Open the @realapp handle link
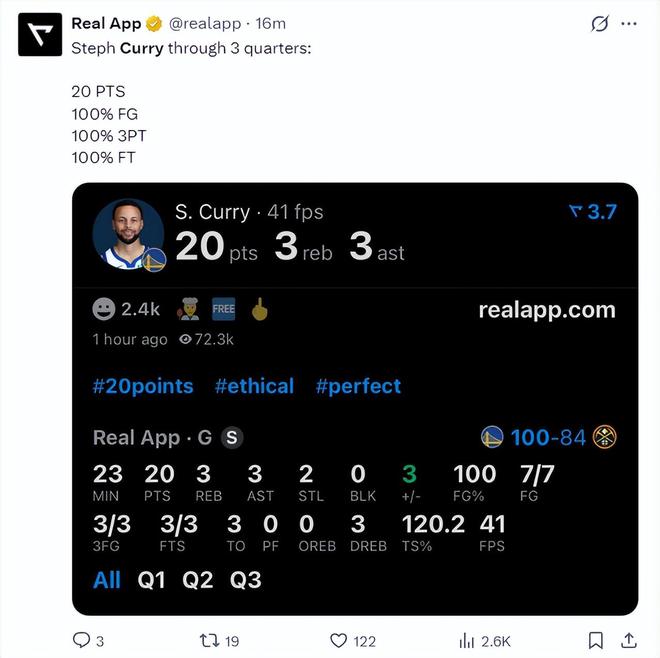 click(x=205, y=24)
